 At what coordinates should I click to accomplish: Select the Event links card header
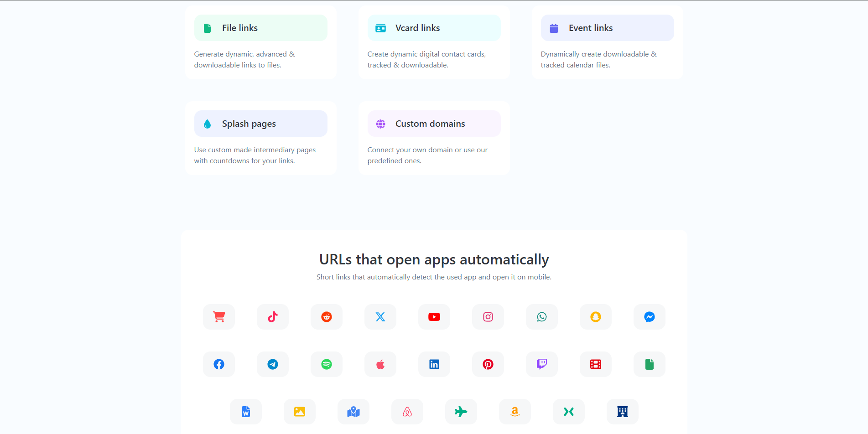(608, 28)
